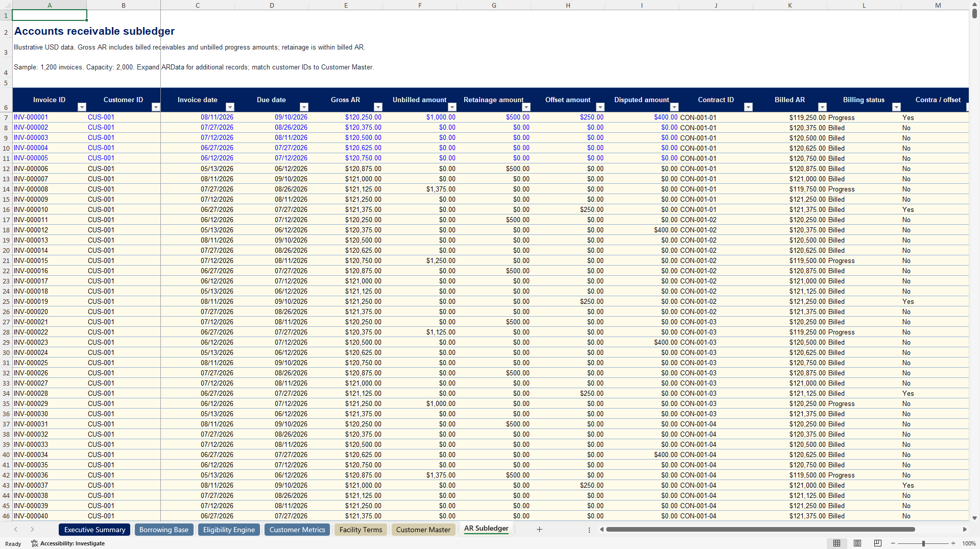Open Accessibility: Investigate status item
Viewport: 980px width, 549px height.
coord(68,543)
